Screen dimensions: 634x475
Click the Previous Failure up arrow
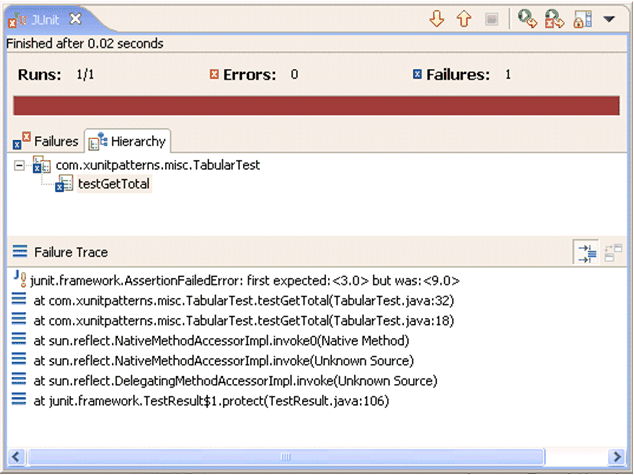(463, 18)
